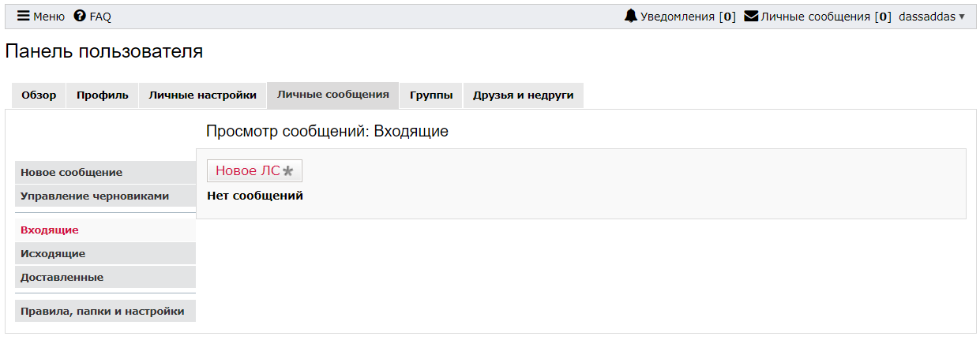The height and width of the screenshot is (340, 980).
Task: Open Управление черновиками in the sidebar
Action: [x=95, y=196]
